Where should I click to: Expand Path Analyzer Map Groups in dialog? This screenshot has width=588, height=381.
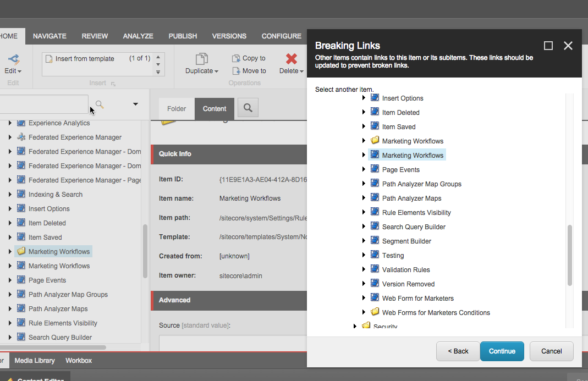364,184
